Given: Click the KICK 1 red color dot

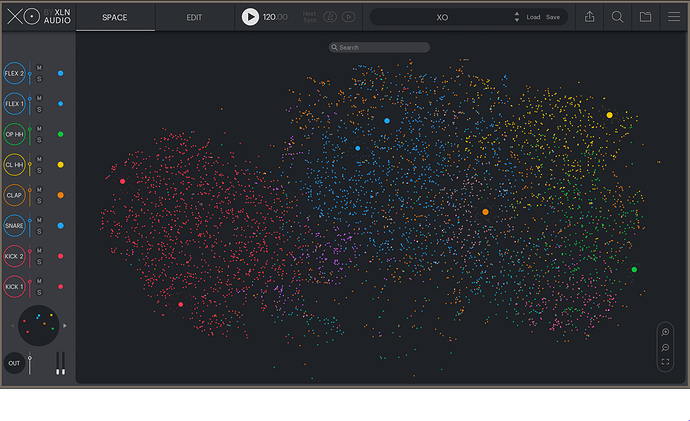Looking at the screenshot, I should [60, 287].
